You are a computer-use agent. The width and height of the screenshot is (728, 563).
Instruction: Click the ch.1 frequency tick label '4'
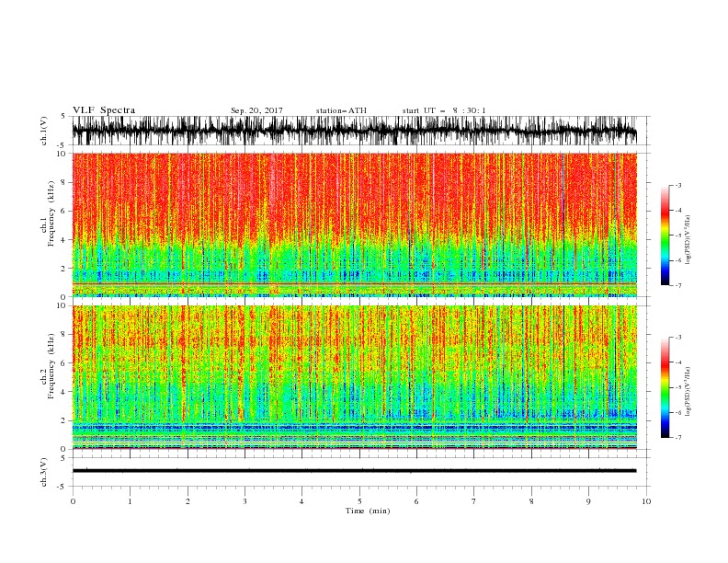pos(63,240)
